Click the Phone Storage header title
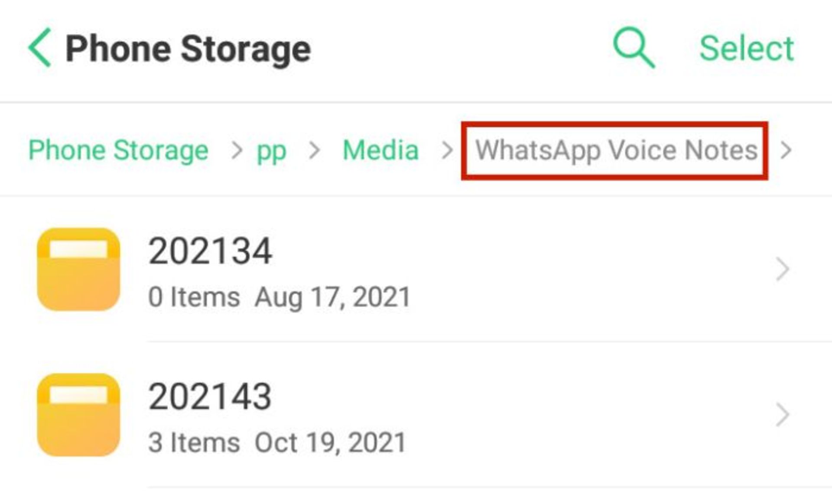832x504 pixels. (188, 49)
